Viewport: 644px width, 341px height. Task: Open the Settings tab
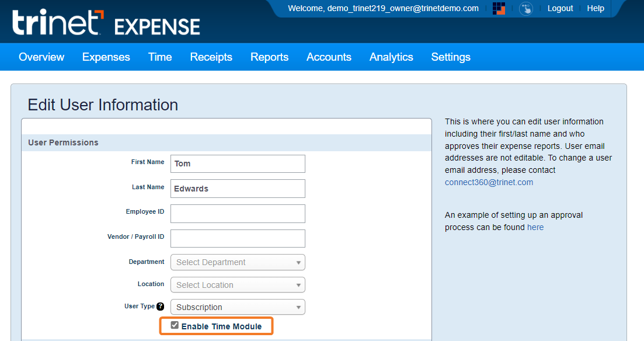451,57
